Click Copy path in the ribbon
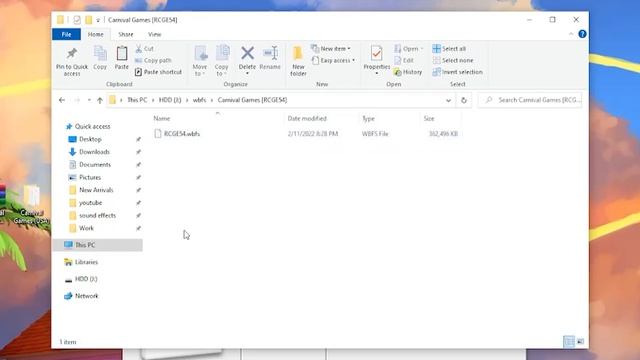Viewport: 640px width, 360px height. coord(153,60)
